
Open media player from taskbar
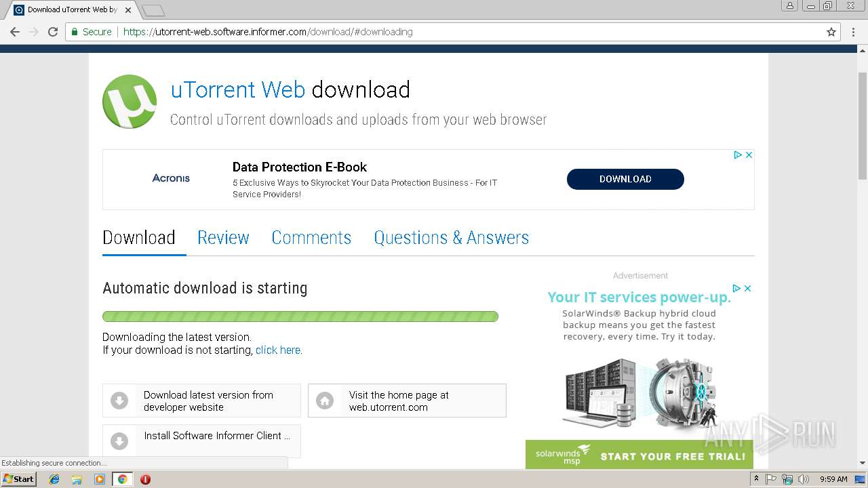coord(100,479)
